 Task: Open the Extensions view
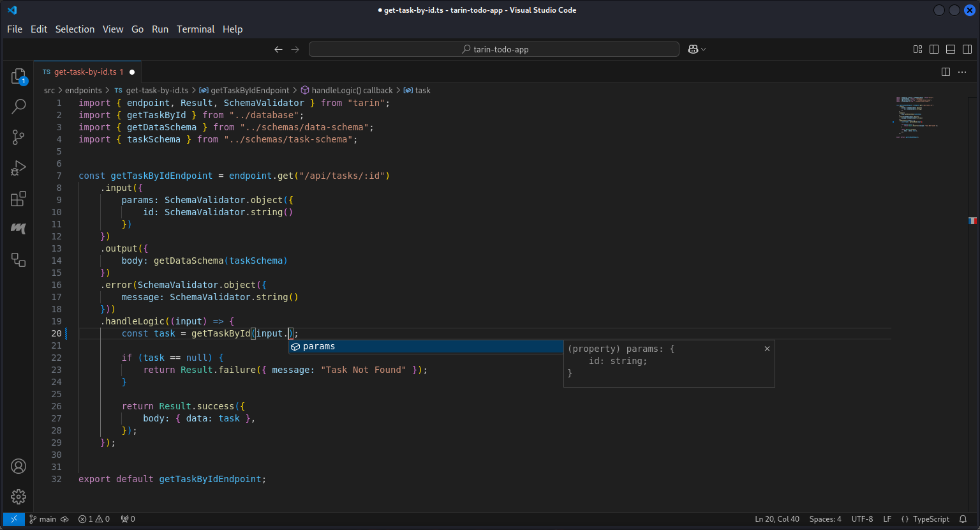[x=19, y=199]
